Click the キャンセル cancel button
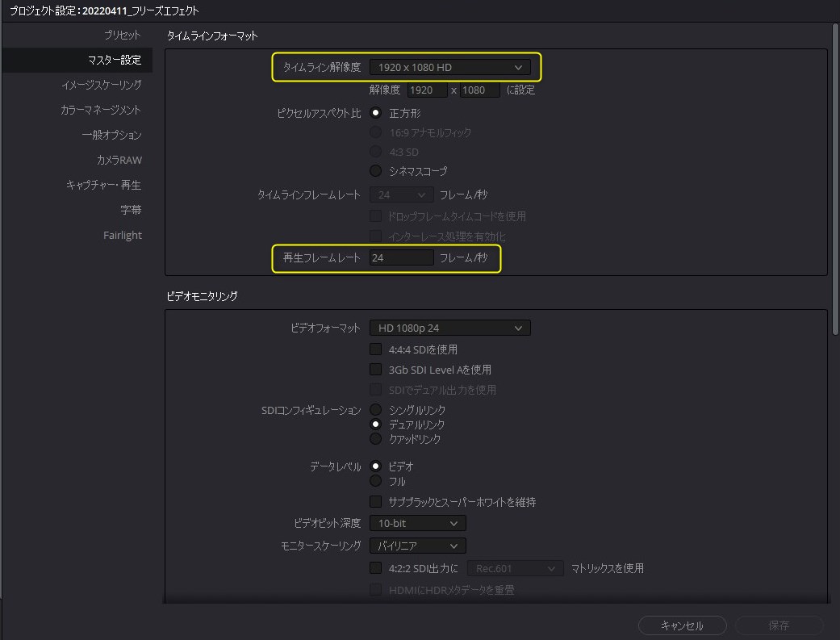840x640 pixels. point(682,625)
